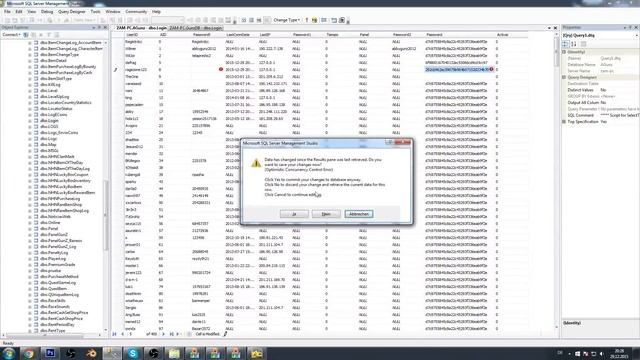Click the Show Criteria Pane icon
This screenshot has height=360, width=640.
tap(251, 20)
